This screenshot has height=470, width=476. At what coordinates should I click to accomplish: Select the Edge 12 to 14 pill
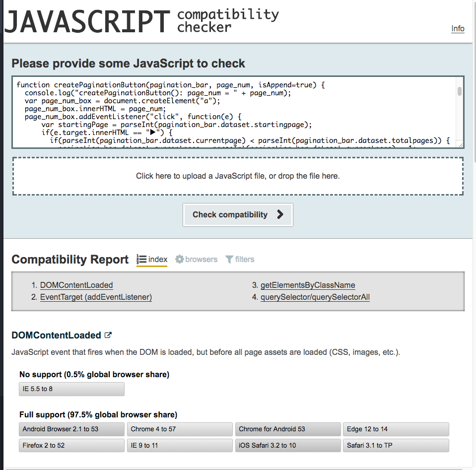396,429
